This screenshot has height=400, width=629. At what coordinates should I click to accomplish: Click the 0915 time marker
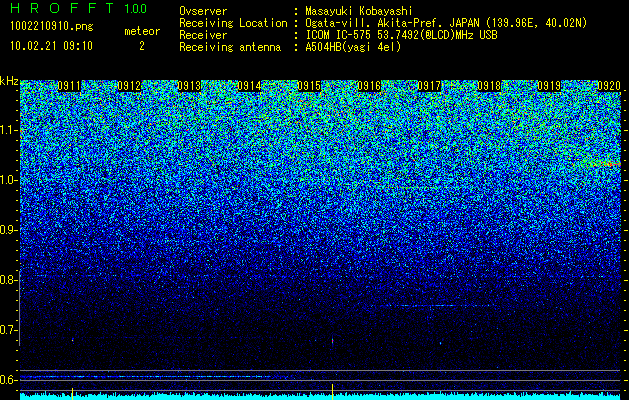point(309,86)
